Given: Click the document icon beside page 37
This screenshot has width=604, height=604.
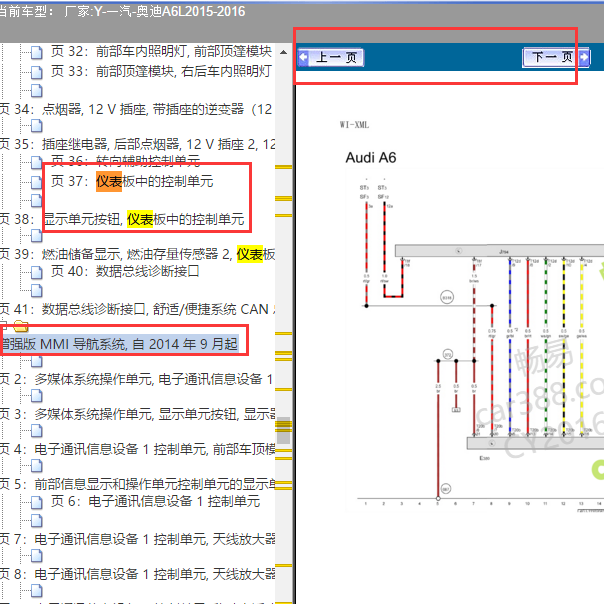Looking at the screenshot, I should click(37, 182).
